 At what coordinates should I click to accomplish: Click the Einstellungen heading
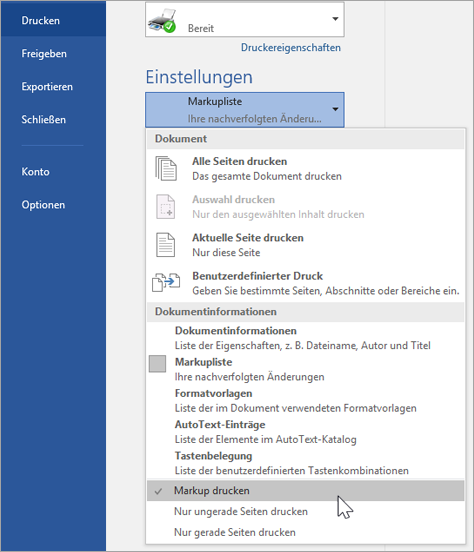click(199, 77)
